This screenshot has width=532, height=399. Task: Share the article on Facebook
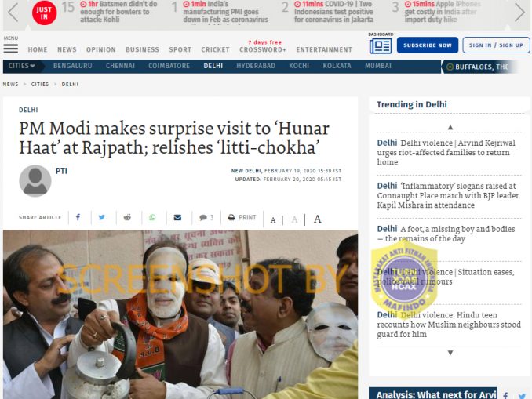click(x=78, y=217)
